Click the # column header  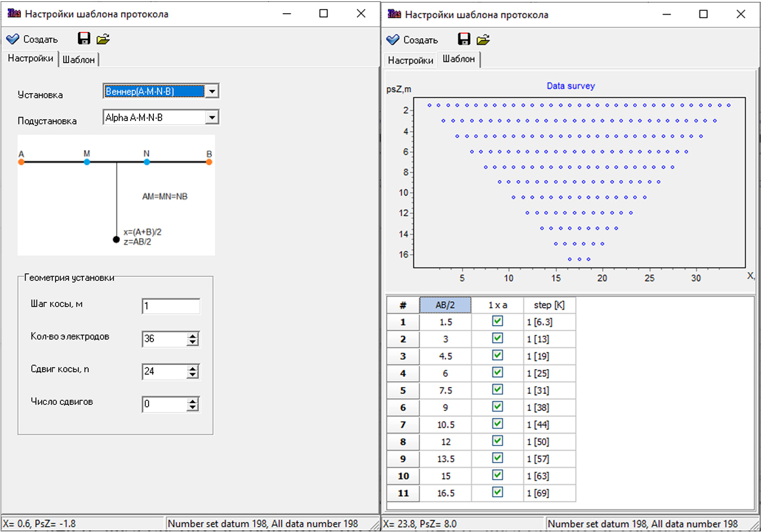[x=403, y=305]
